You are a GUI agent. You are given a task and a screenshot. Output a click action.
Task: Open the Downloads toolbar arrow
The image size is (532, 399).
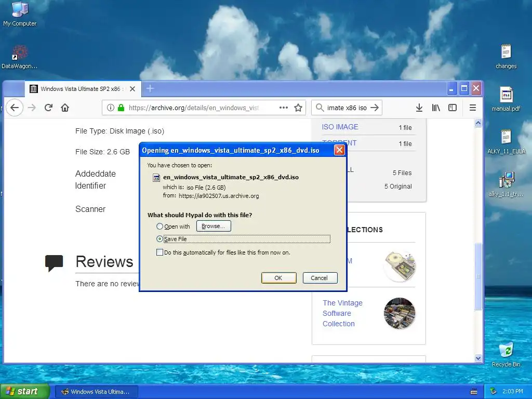(x=419, y=108)
